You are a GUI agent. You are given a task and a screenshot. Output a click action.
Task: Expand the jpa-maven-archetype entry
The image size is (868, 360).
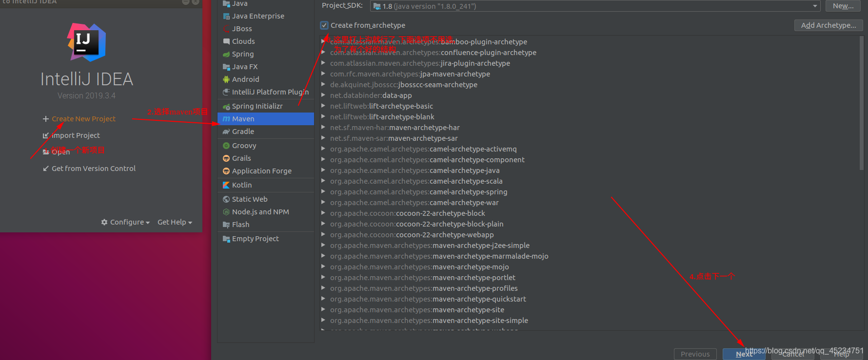323,74
